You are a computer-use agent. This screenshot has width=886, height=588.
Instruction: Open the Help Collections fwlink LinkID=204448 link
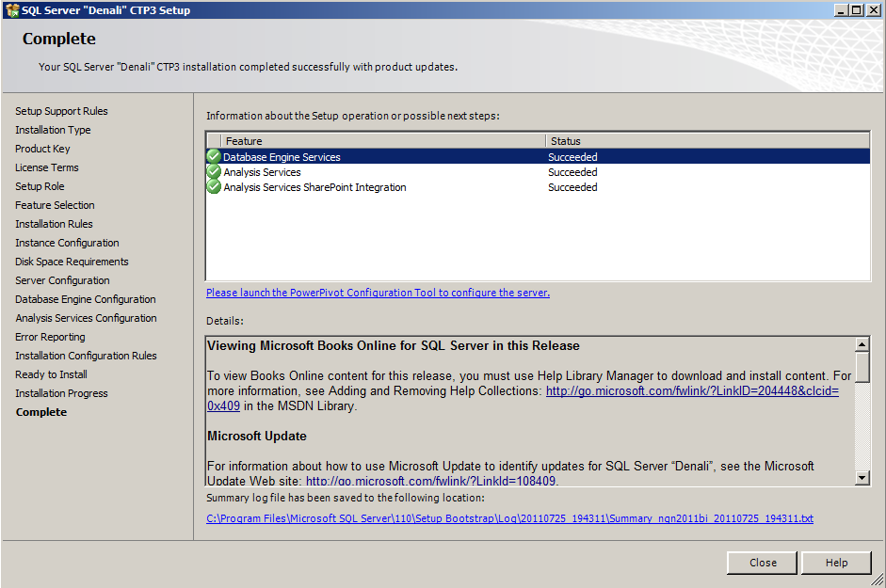(692, 390)
